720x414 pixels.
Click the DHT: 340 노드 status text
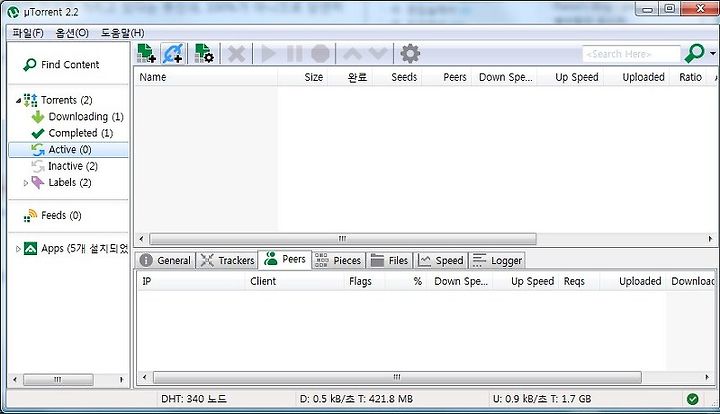click(194, 399)
